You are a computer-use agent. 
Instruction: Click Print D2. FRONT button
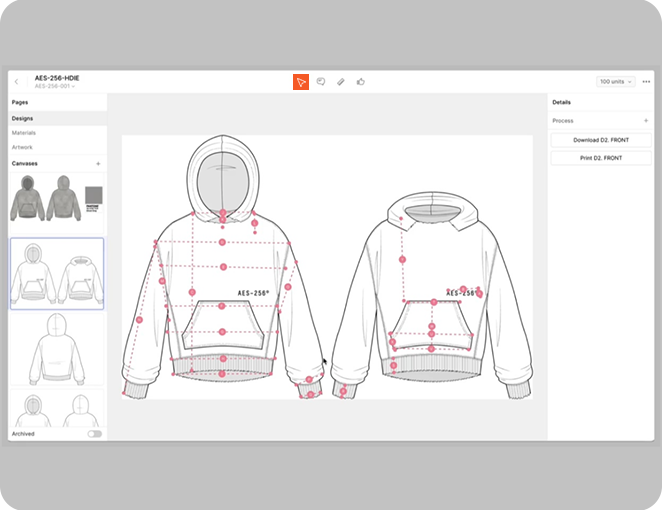[600, 158]
